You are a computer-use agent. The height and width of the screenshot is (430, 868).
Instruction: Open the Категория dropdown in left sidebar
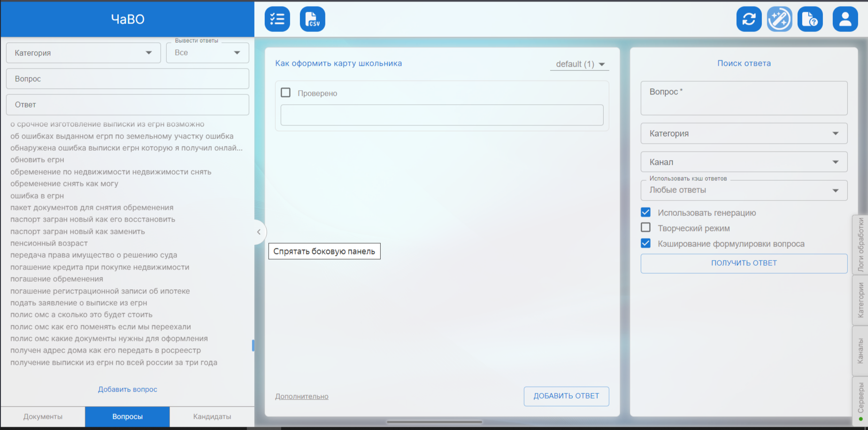coord(83,53)
